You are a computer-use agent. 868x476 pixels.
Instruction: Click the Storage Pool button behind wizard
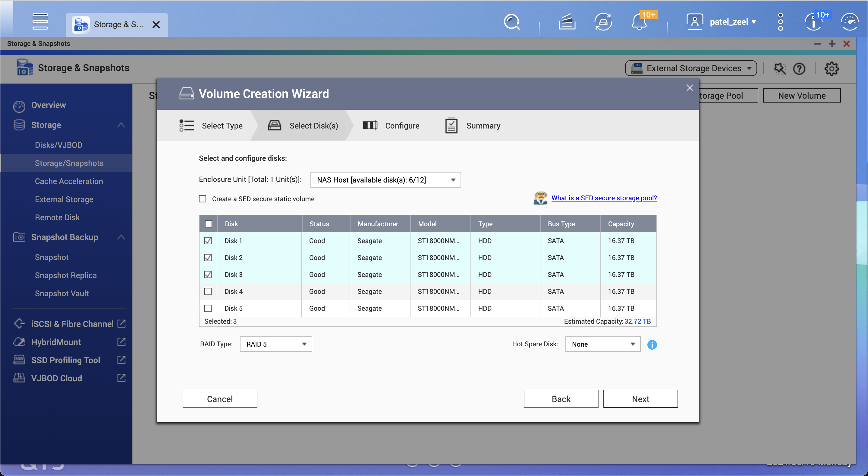728,95
